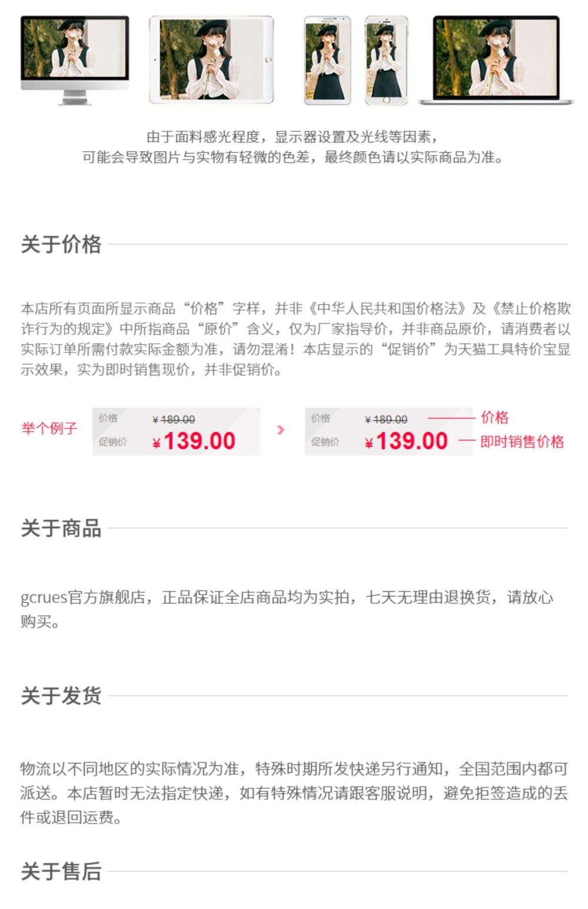Click the 关于发货 section heading
The width and height of the screenshot is (588, 909).
click(x=61, y=696)
